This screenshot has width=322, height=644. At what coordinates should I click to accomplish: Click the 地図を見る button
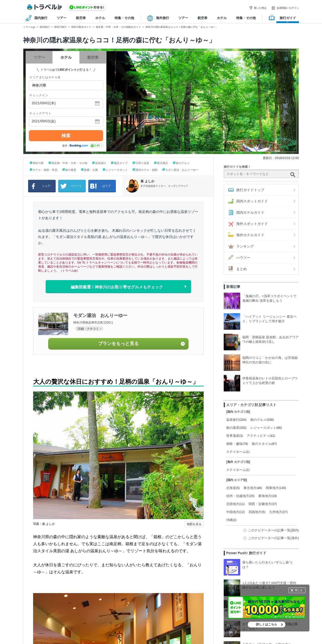click(194, 524)
